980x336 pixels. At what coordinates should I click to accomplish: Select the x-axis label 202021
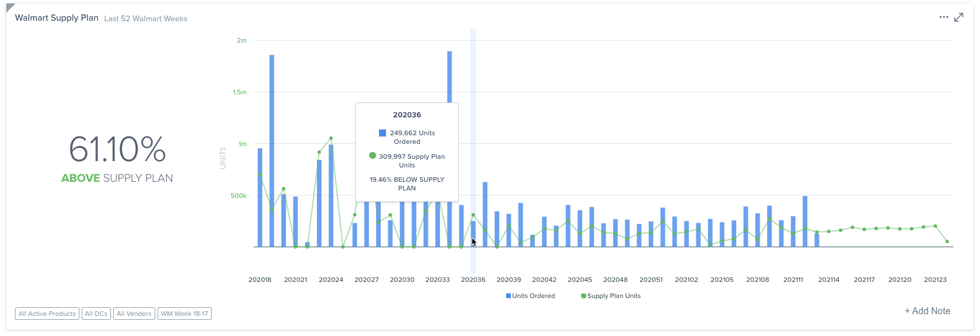[x=296, y=280]
